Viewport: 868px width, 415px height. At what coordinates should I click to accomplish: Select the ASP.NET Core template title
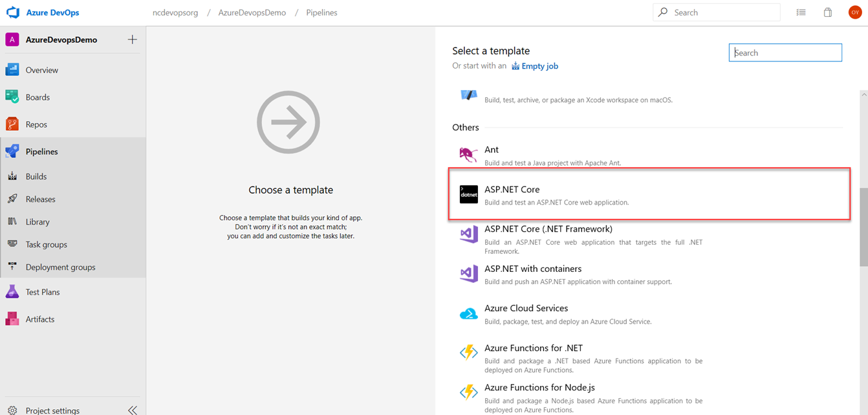pyautogui.click(x=512, y=189)
